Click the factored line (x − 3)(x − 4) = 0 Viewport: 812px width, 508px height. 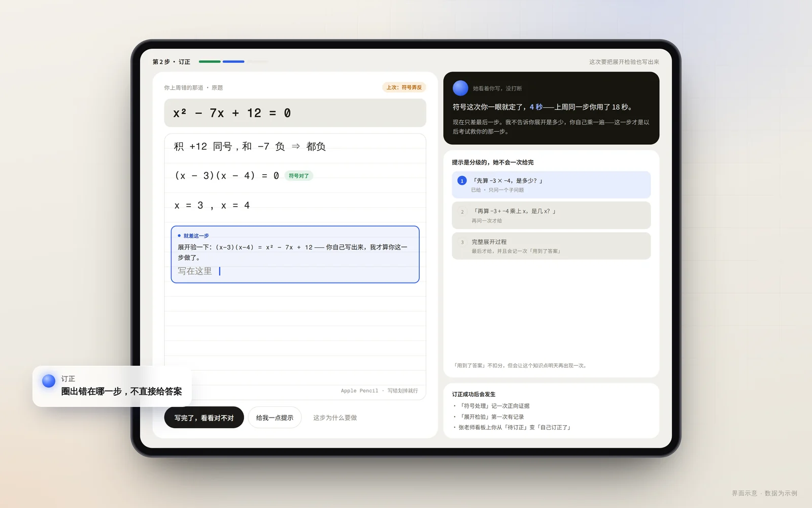click(227, 176)
